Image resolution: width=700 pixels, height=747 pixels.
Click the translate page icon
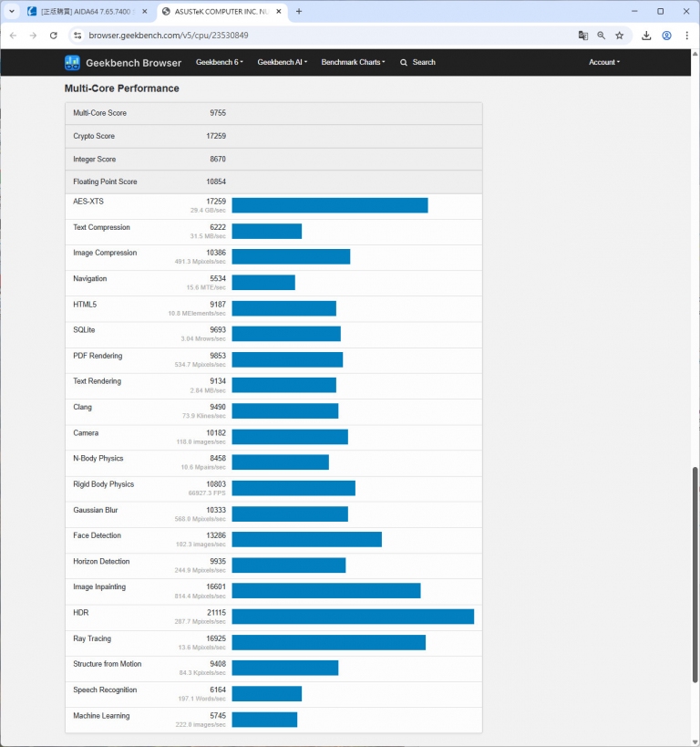click(x=582, y=36)
